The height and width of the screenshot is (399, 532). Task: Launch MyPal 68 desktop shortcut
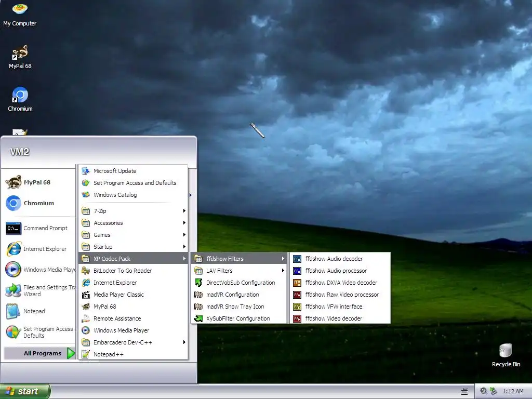(x=20, y=57)
